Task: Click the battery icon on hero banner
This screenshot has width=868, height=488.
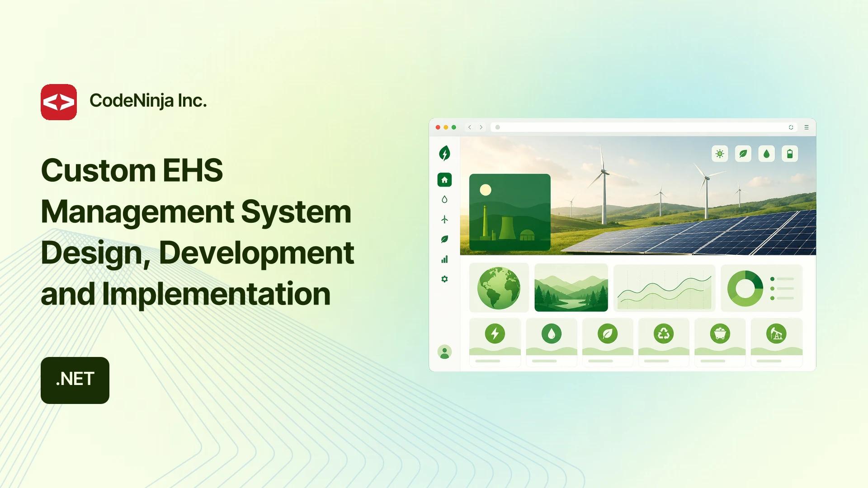Action: coord(790,154)
